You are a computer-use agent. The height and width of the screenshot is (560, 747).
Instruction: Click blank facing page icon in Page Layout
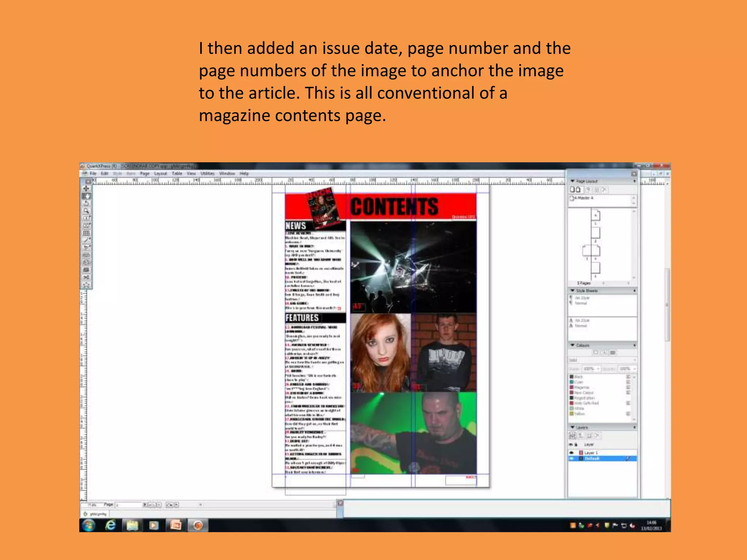pyautogui.click(x=578, y=190)
